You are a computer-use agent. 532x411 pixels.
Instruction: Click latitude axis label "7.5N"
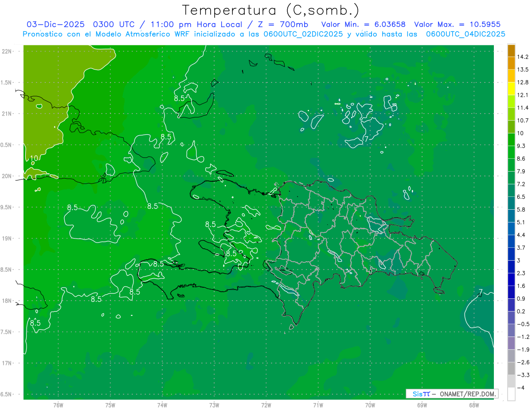click(x=6, y=333)
